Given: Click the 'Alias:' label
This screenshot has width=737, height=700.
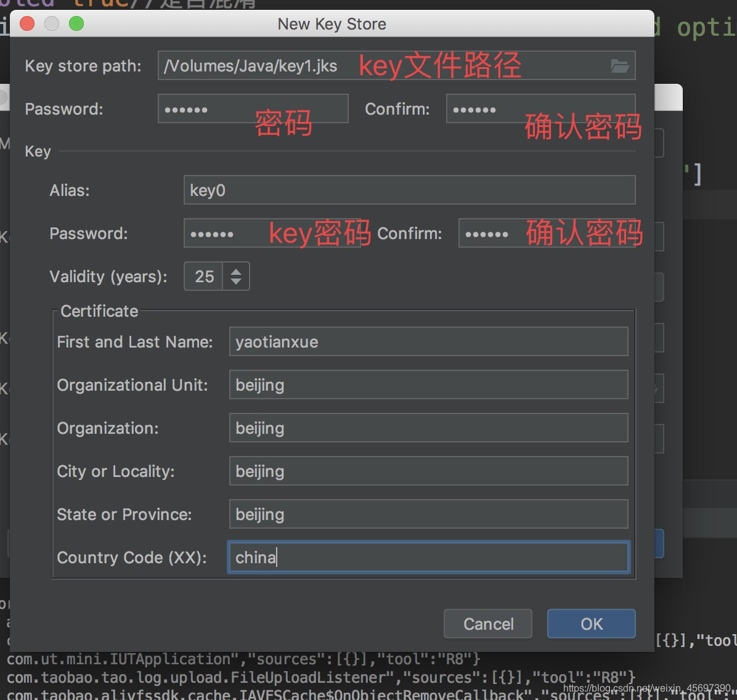Looking at the screenshot, I should coord(70,190).
